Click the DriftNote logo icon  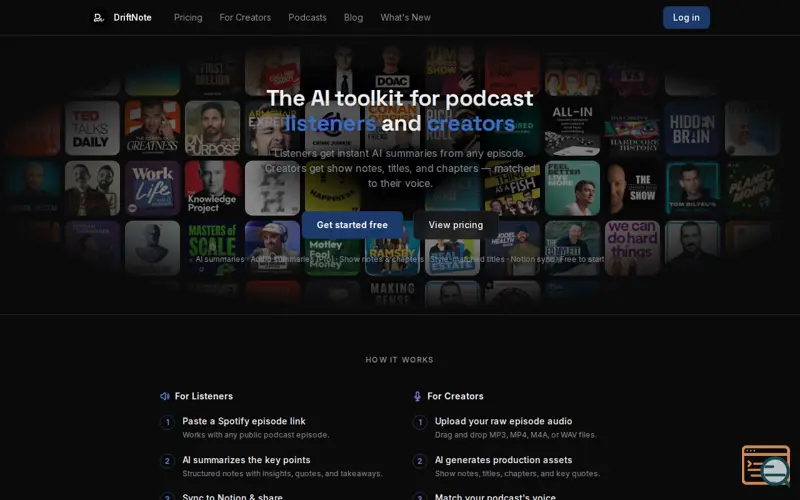coord(98,18)
